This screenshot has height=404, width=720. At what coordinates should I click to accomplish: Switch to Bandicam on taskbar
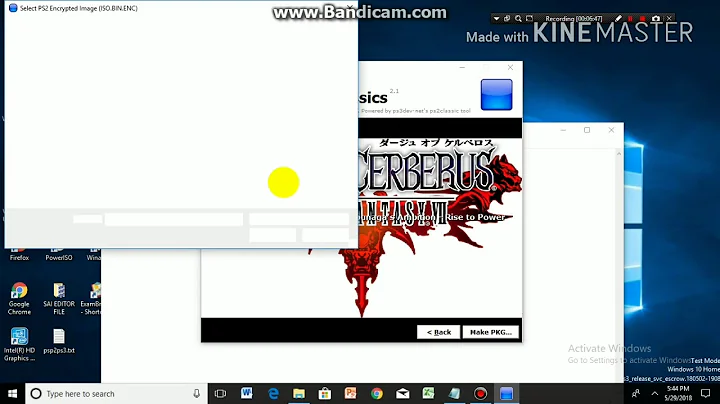pyautogui.click(x=480, y=393)
